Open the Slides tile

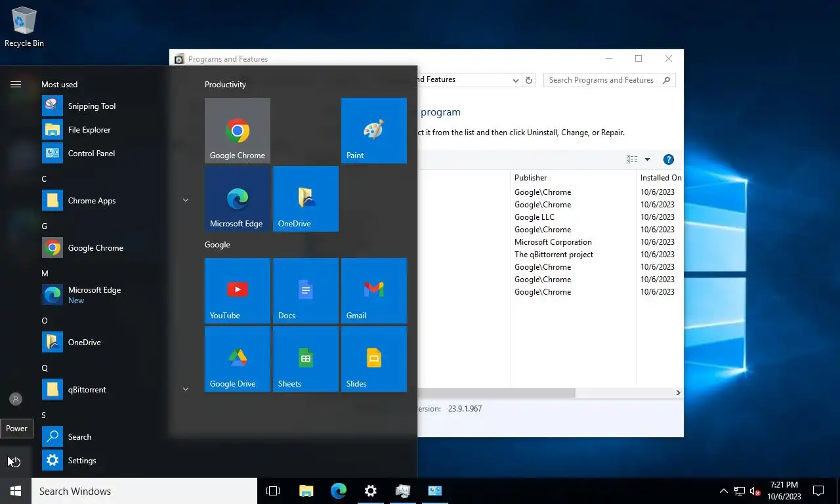374,359
